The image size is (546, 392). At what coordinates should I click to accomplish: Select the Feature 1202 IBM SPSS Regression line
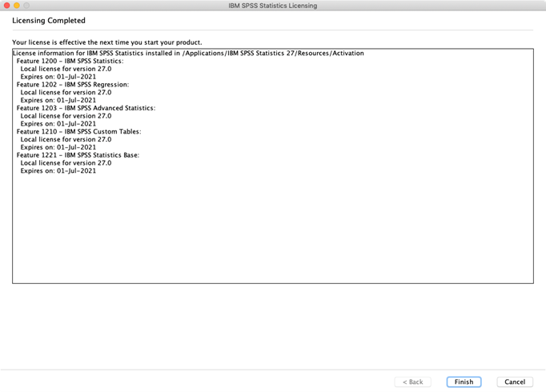point(73,85)
